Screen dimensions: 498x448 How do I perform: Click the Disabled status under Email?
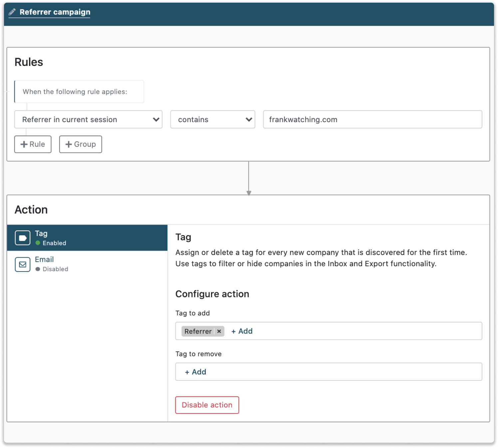52,269
